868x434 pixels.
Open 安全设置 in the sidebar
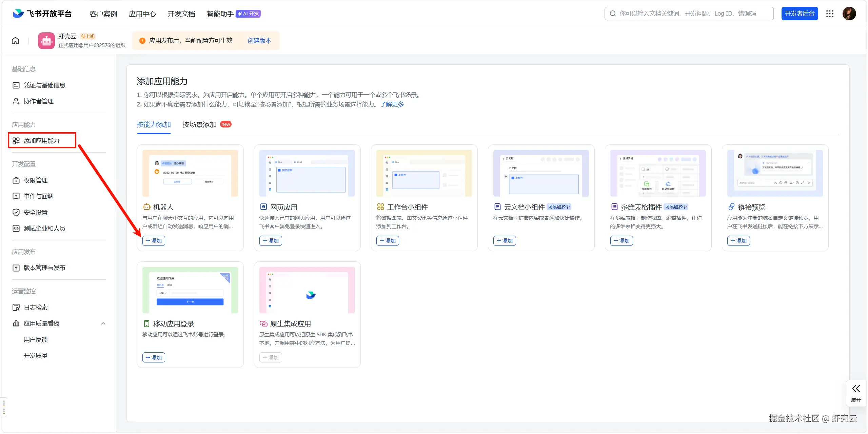point(35,212)
